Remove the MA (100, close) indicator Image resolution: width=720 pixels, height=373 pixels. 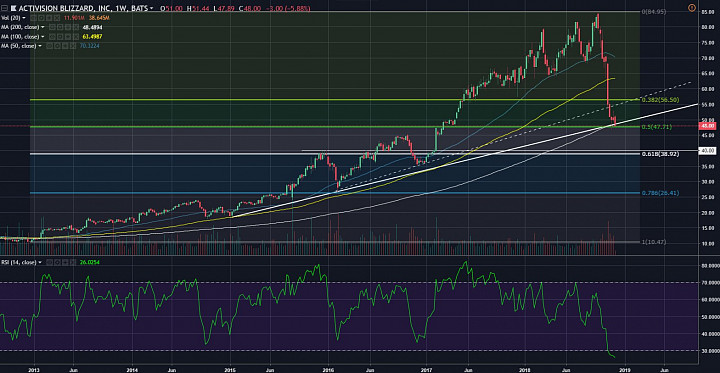[76, 37]
